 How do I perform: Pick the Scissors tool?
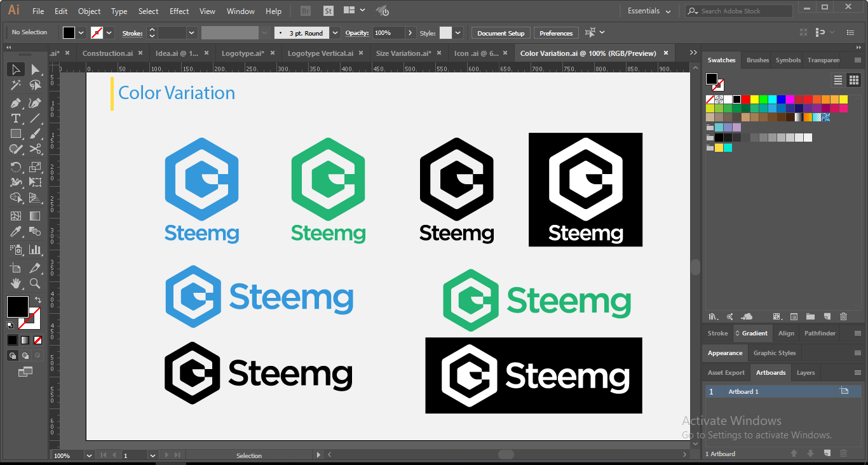[x=36, y=149]
